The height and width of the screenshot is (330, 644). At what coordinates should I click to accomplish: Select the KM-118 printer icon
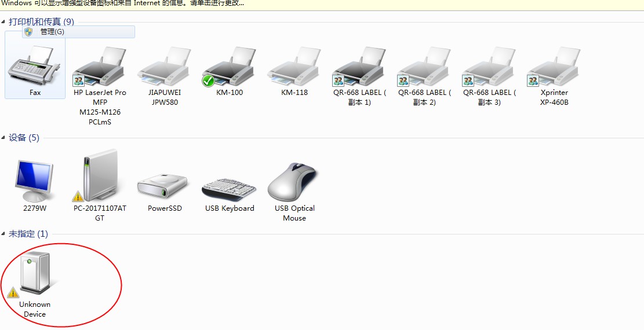[294, 66]
